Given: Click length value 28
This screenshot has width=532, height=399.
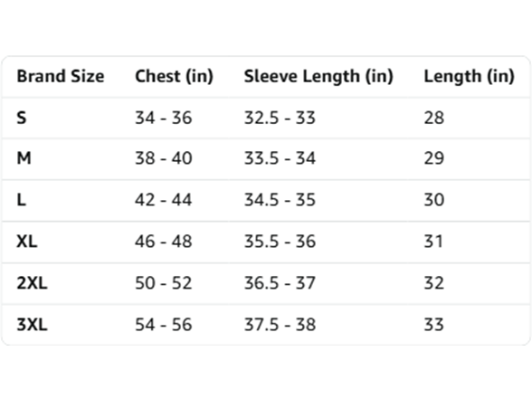Looking at the screenshot, I should point(434,118).
